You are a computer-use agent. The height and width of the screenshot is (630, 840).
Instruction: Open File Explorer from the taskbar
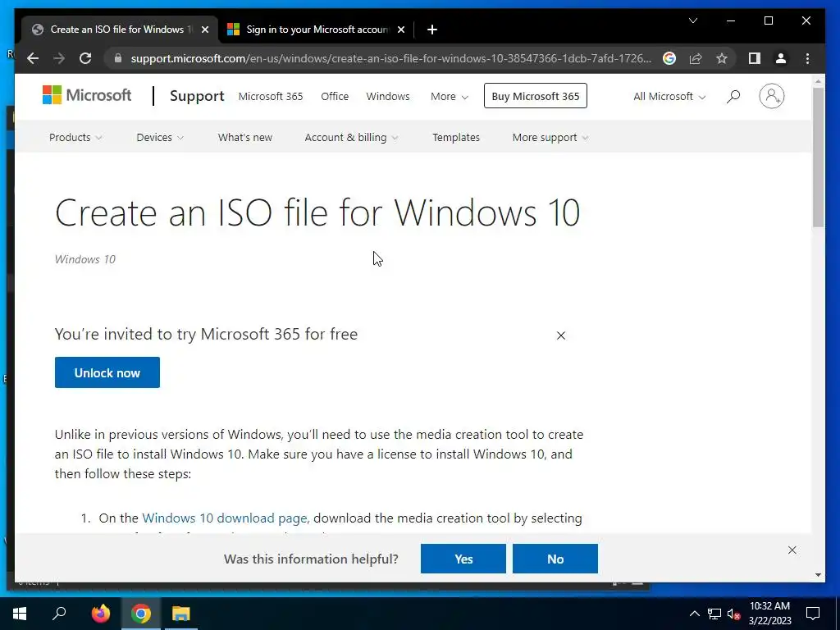pos(181,614)
